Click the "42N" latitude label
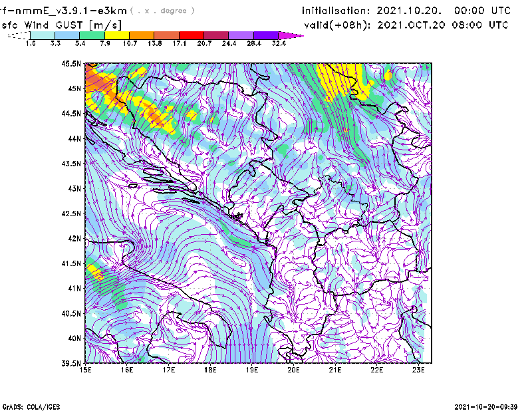Image resolution: width=532 pixels, height=411 pixels. pos(74,239)
